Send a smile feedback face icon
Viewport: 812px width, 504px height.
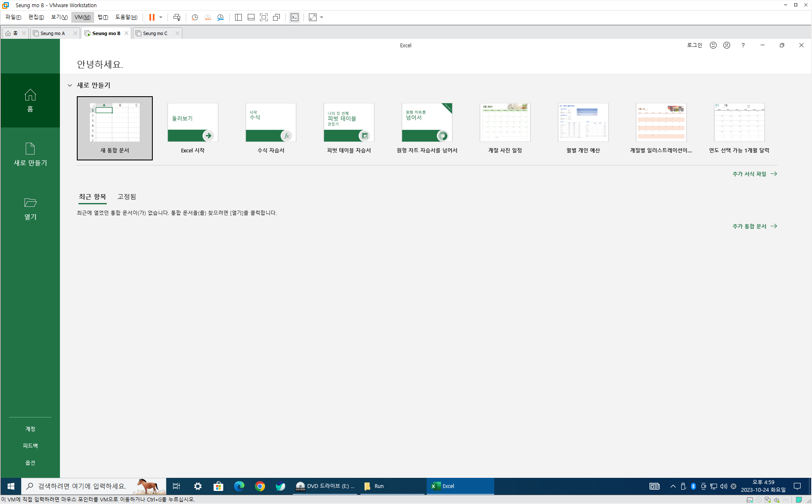(713, 45)
